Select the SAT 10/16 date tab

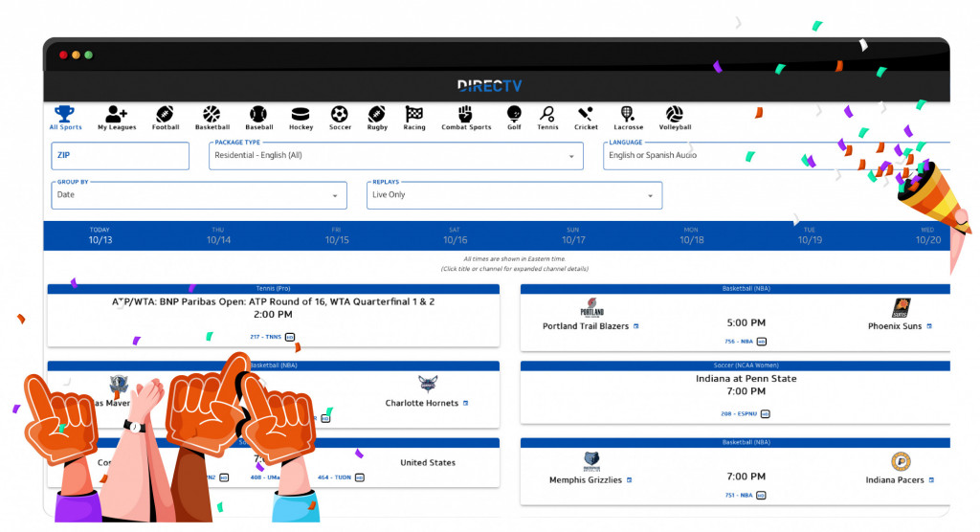coord(455,235)
